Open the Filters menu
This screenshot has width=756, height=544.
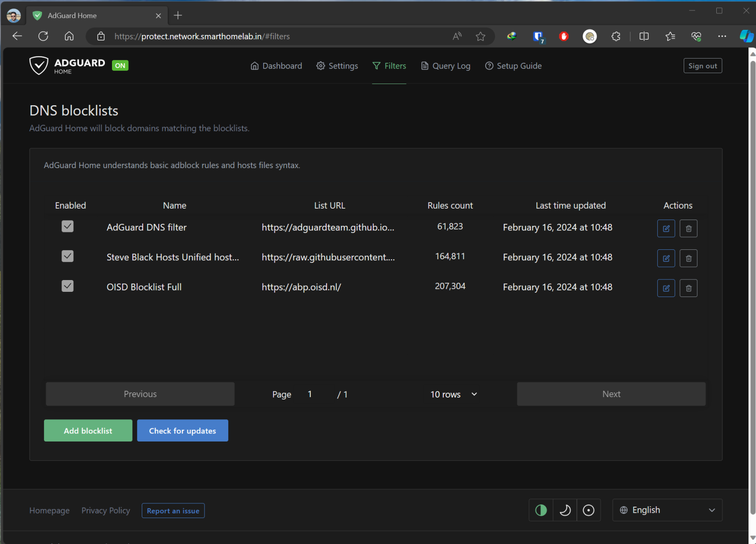tap(389, 66)
